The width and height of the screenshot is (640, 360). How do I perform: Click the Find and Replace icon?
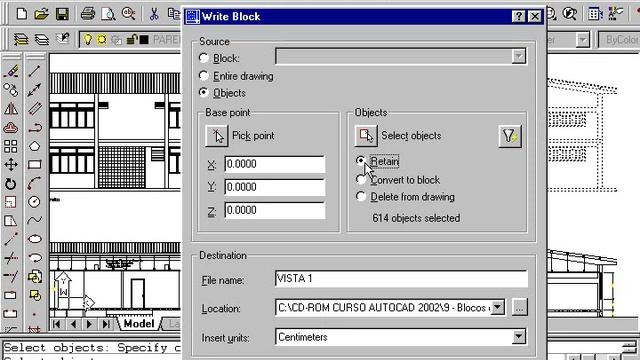pos(129,14)
